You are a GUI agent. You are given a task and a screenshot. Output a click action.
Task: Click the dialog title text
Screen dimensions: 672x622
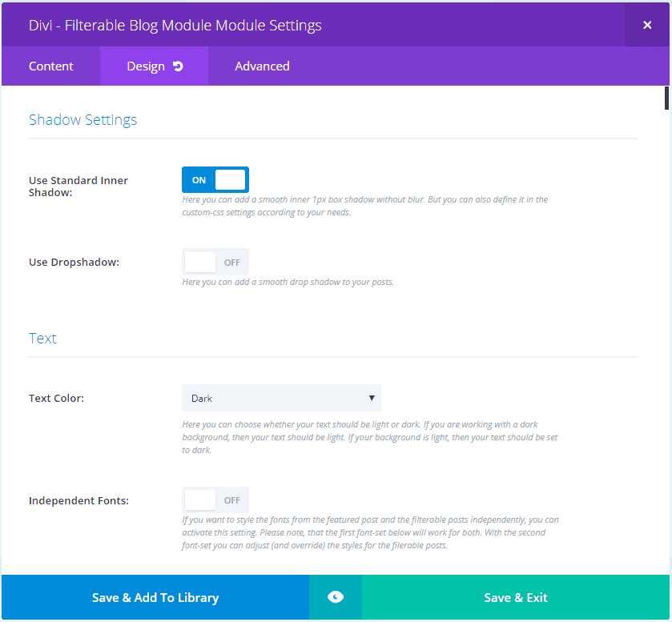tap(175, 25)
